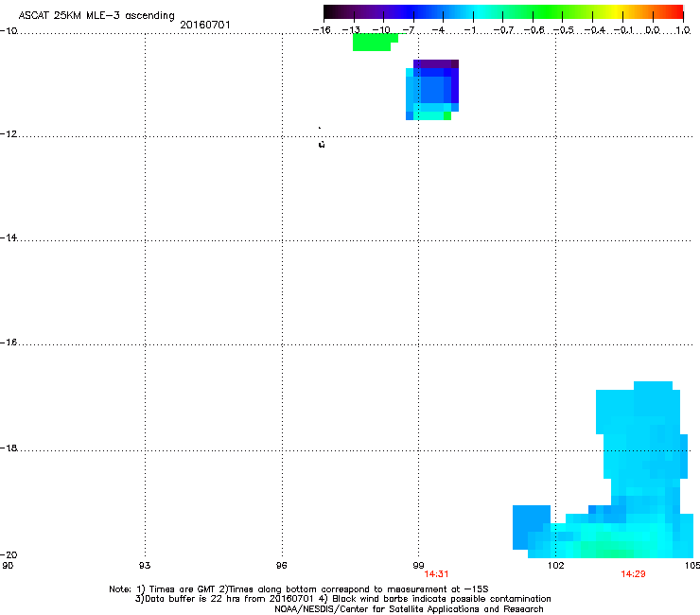Click colorbar label -10

pyautogui.click(x=381, y=30)
